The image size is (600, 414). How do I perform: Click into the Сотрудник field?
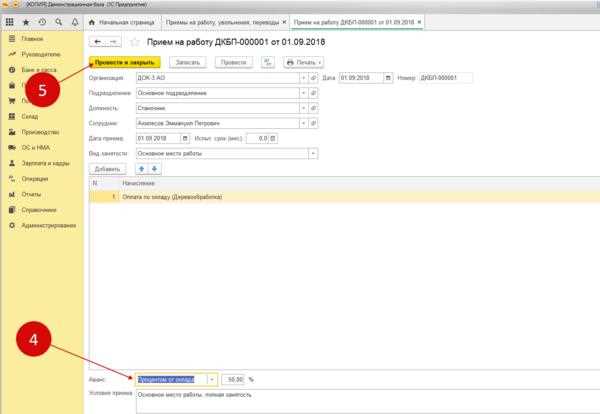[218, 123]
